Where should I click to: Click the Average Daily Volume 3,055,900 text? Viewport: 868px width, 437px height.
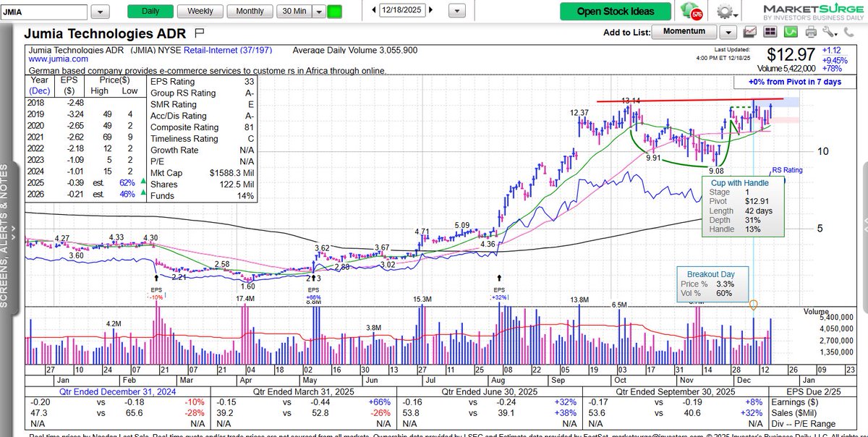click(x=355, y=51)
